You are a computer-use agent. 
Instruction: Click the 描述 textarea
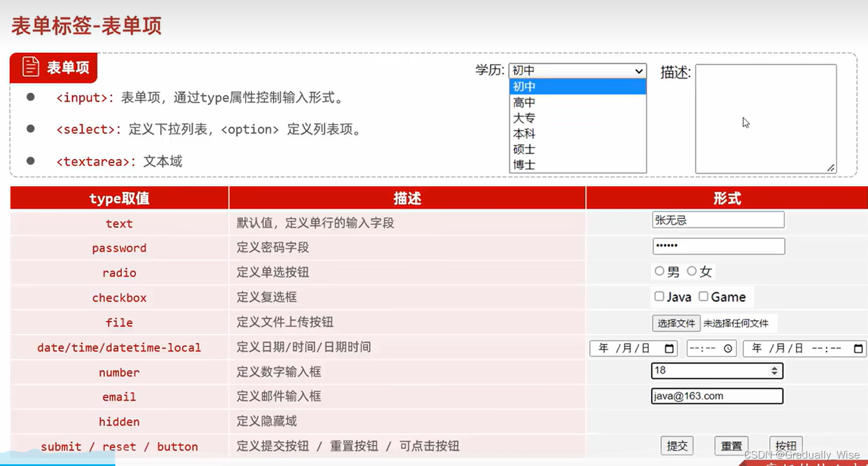pos(766,118)
